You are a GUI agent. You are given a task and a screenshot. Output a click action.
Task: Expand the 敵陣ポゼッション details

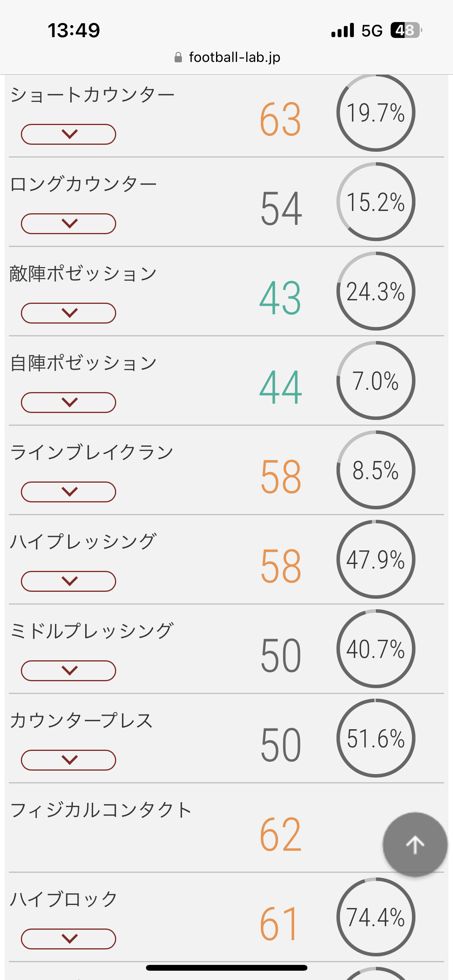coord(69,313)
